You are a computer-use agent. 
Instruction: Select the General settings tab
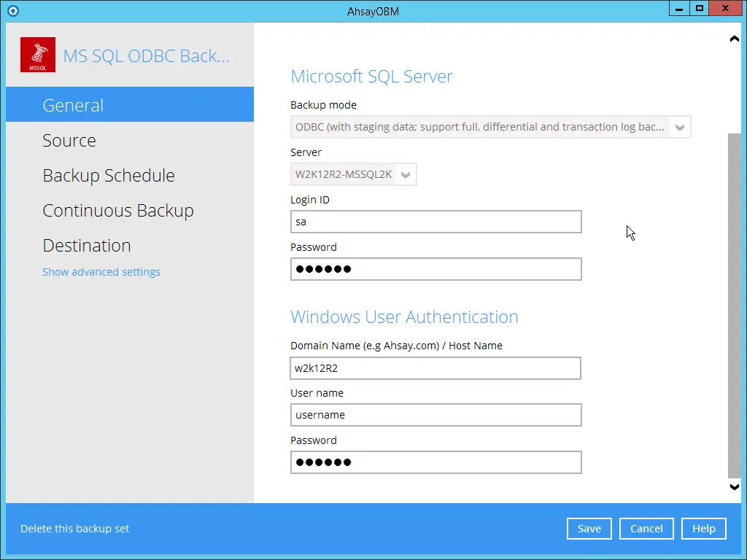pos(73,105)
